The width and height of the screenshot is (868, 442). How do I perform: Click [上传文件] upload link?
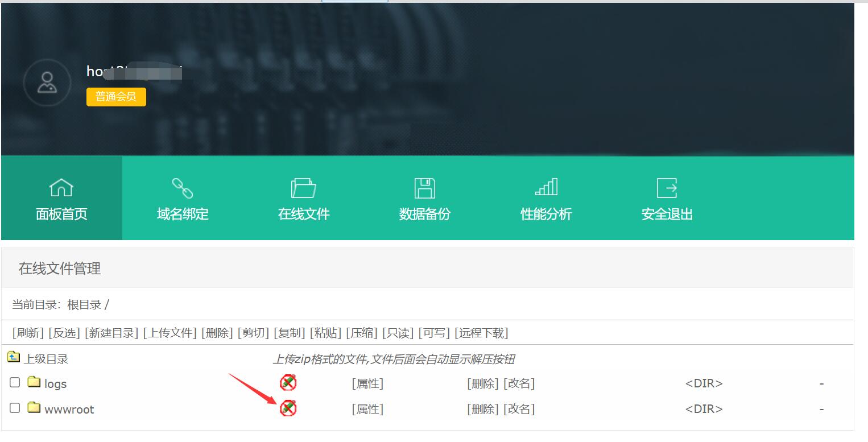[x=170, y=333]
